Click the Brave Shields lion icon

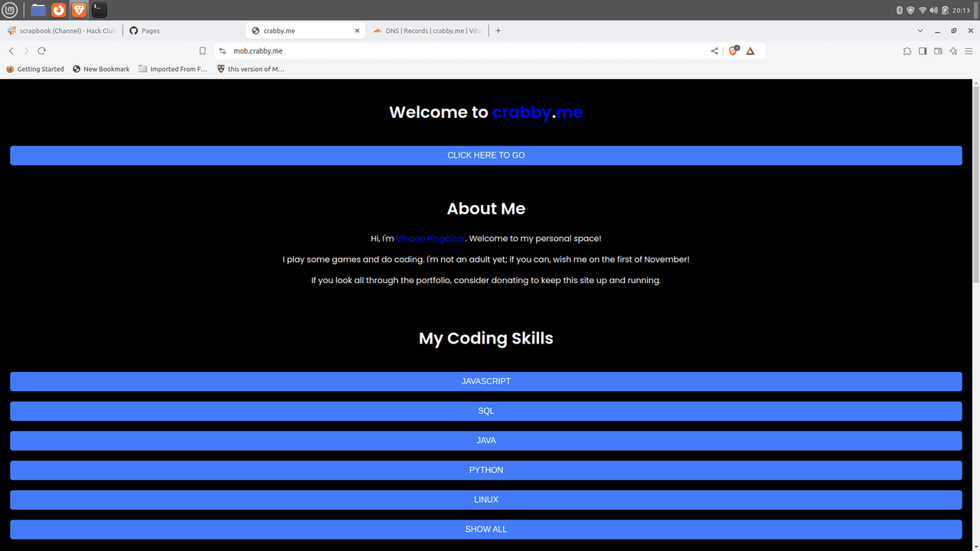tap(733, 51)
